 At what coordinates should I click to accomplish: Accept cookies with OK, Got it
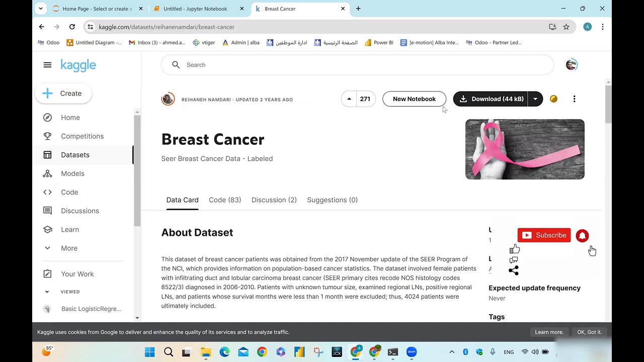589,332
